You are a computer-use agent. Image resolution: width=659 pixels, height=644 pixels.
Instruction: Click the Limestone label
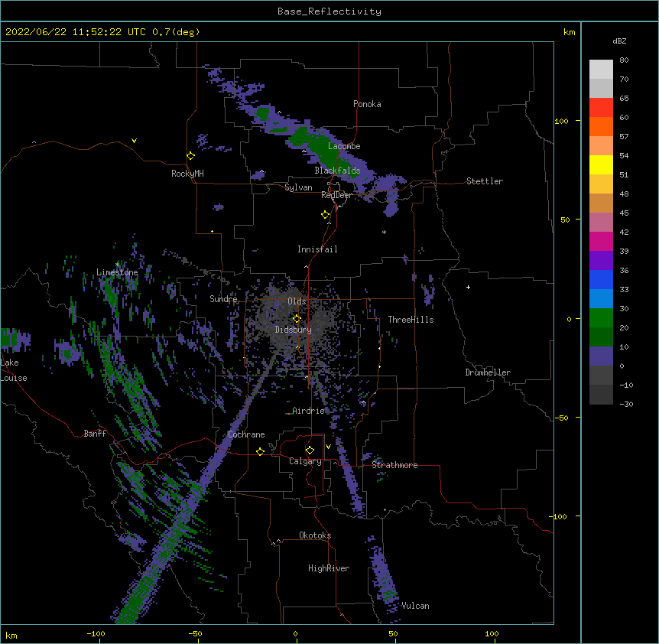pos(117,272)
